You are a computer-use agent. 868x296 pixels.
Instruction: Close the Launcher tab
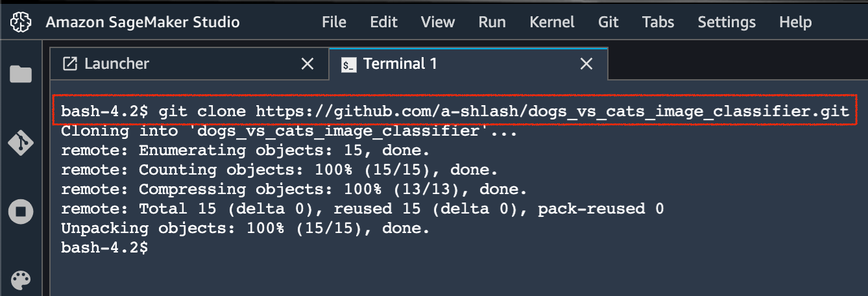pos(307,64)
